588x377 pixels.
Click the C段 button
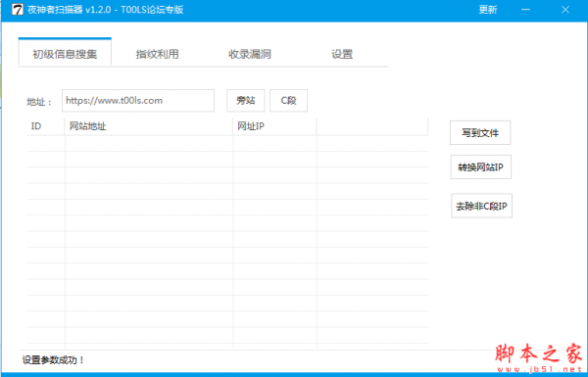click(288, 101)
